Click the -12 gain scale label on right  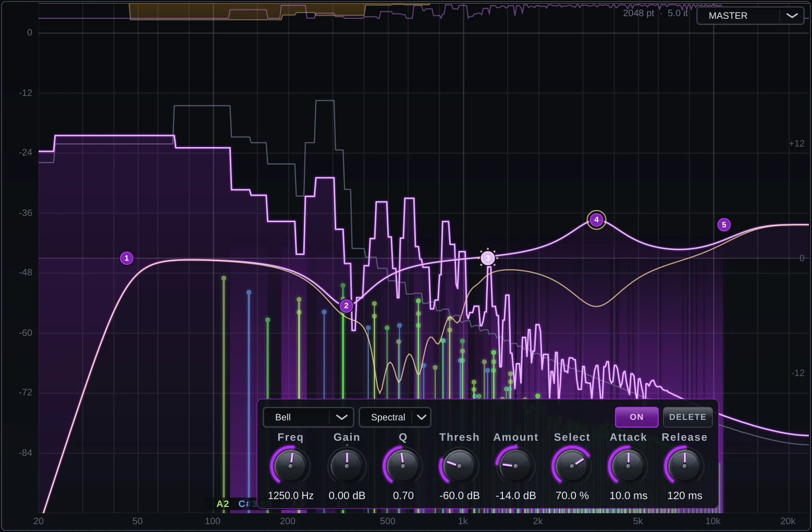[797, 373]
